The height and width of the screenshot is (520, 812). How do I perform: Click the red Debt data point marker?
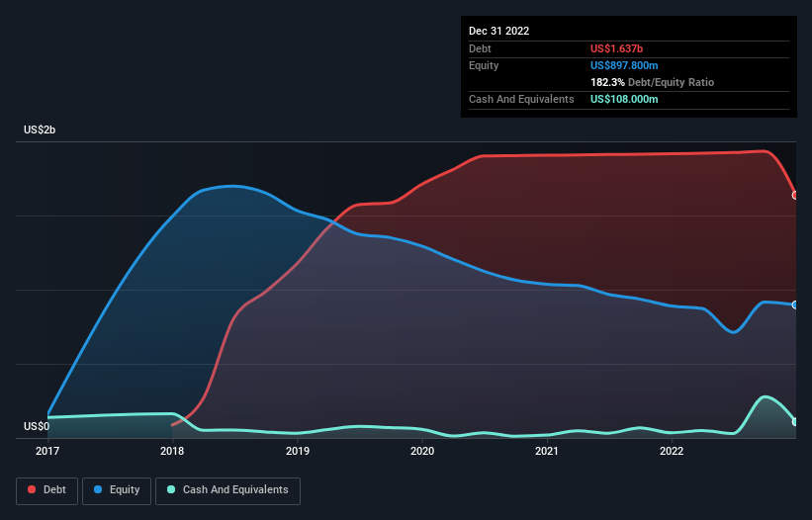[x=795, y=195]
